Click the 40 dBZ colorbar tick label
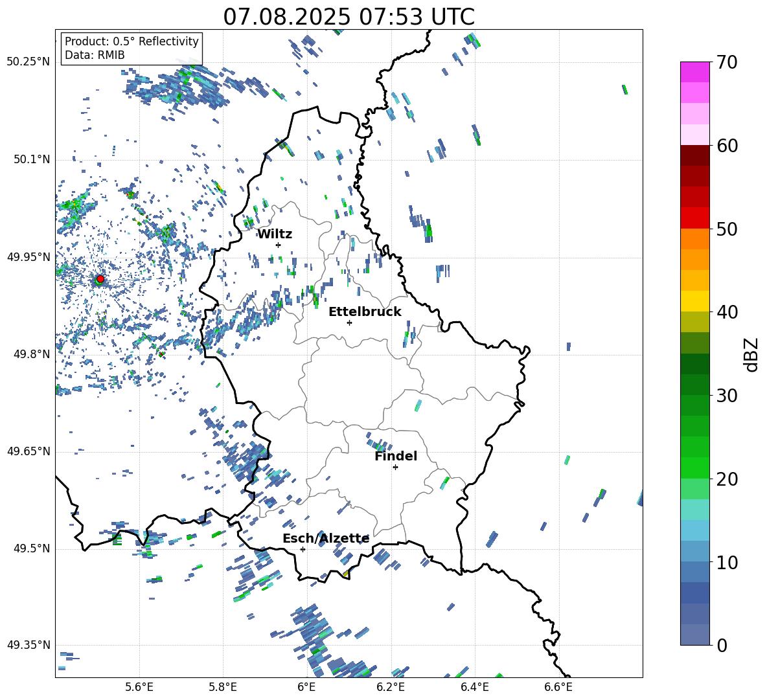Screen dimensions: 767x700 [x=727, y=312]
